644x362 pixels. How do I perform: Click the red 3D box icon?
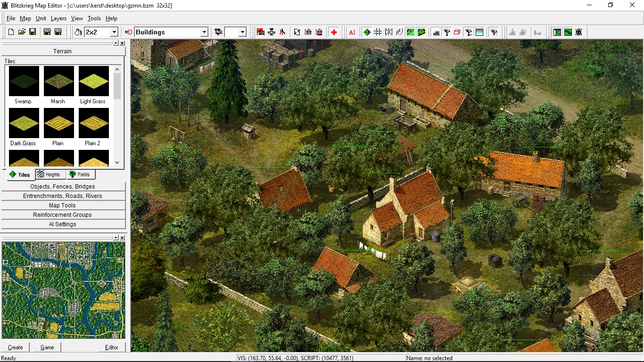click(457, 32)
